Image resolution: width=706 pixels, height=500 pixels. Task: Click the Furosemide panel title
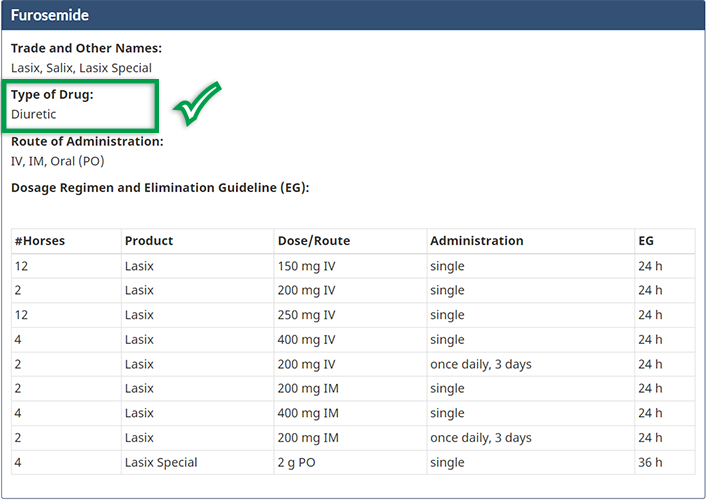pos(50,15)
